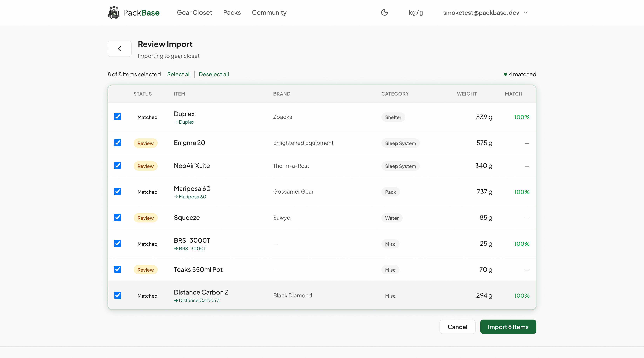Viewport: 644px width, 358px height.
Task: Click the NeoAir XLite item name
Action: pyautogui.click(x=192, y=166)
